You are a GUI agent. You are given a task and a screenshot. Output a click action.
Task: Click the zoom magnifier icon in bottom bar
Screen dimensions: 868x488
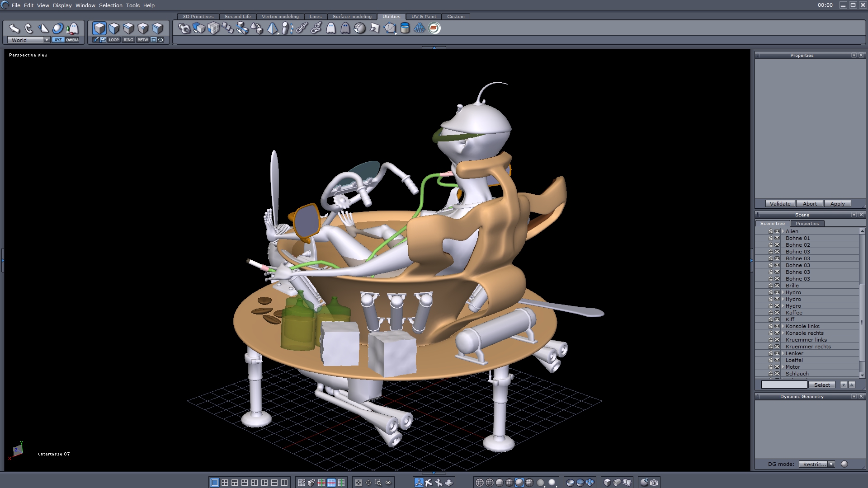[x=379, y=483]
